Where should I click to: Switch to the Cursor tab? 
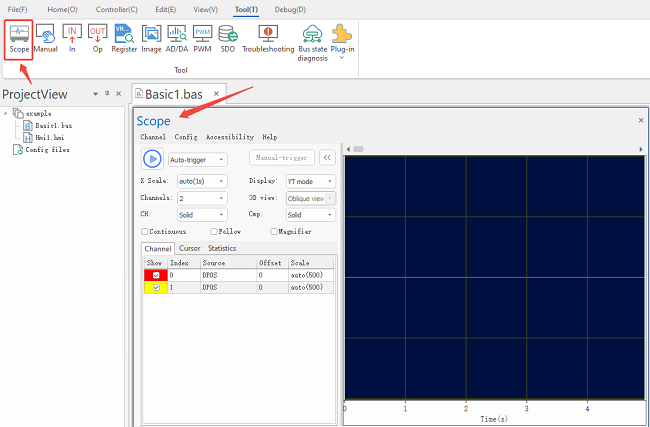[189, 248]
